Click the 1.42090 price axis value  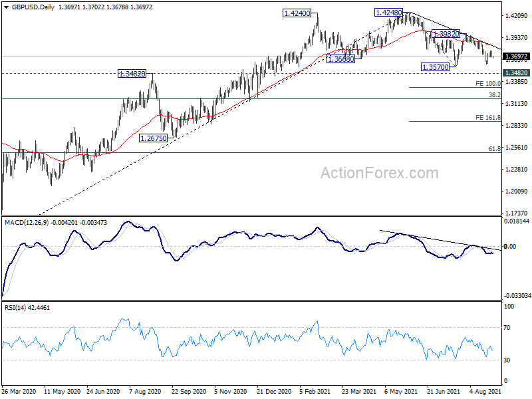517,15
